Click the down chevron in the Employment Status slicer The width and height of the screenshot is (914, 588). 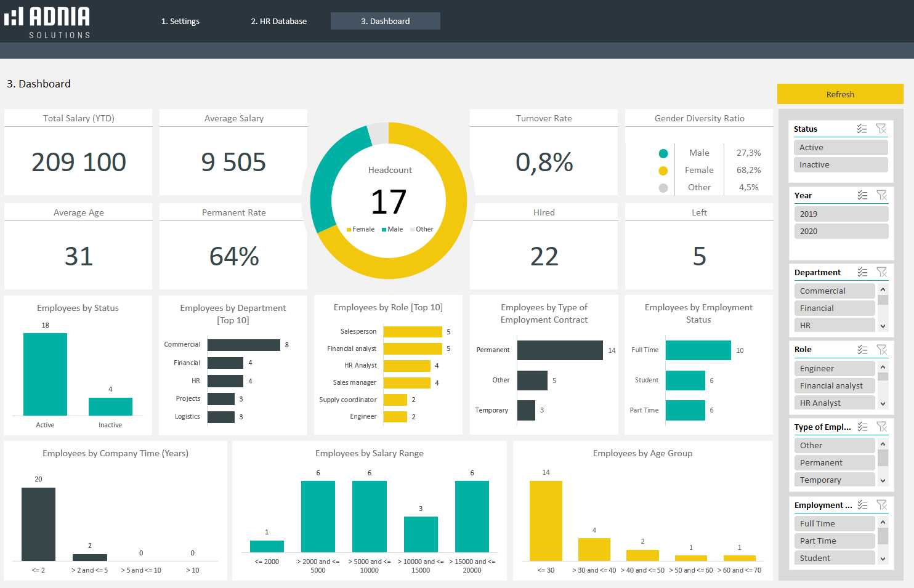click(882, 558)
